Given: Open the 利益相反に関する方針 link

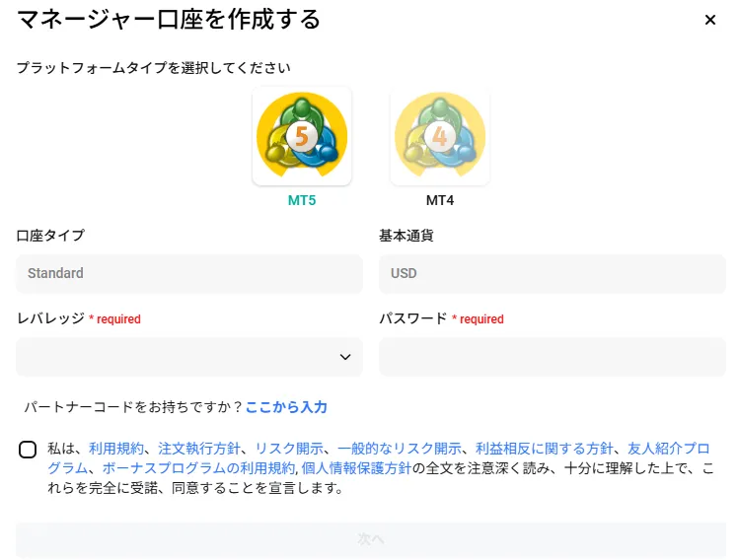Looking at the screenshot, I should (544, 449).
